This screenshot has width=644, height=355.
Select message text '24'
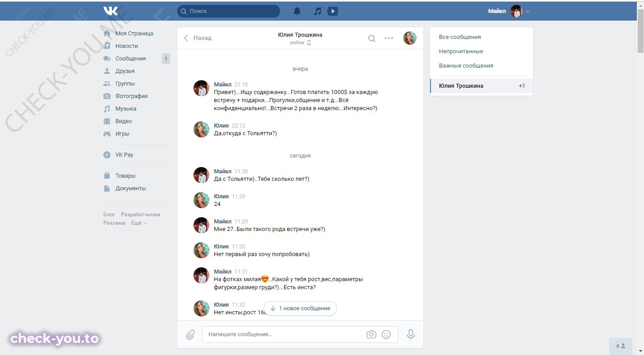click(x=217, y=204)
